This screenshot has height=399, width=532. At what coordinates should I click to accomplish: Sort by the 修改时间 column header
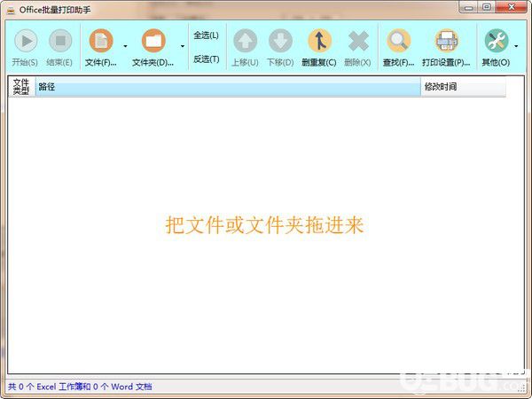pyautogui.click(x=463, y=87)
